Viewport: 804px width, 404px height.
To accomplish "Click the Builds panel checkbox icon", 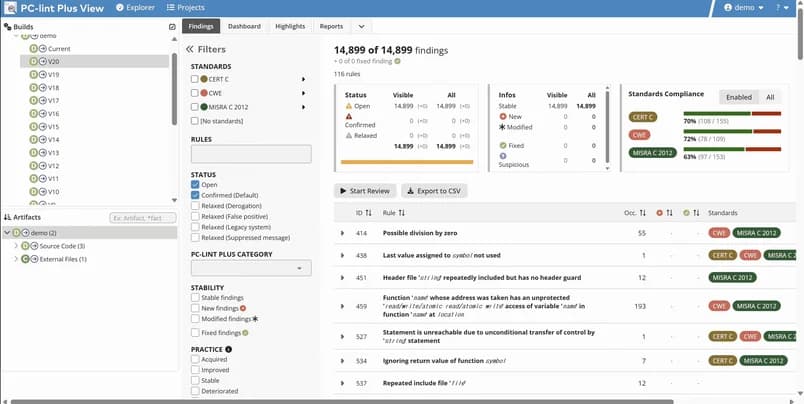I will point(172,27).
